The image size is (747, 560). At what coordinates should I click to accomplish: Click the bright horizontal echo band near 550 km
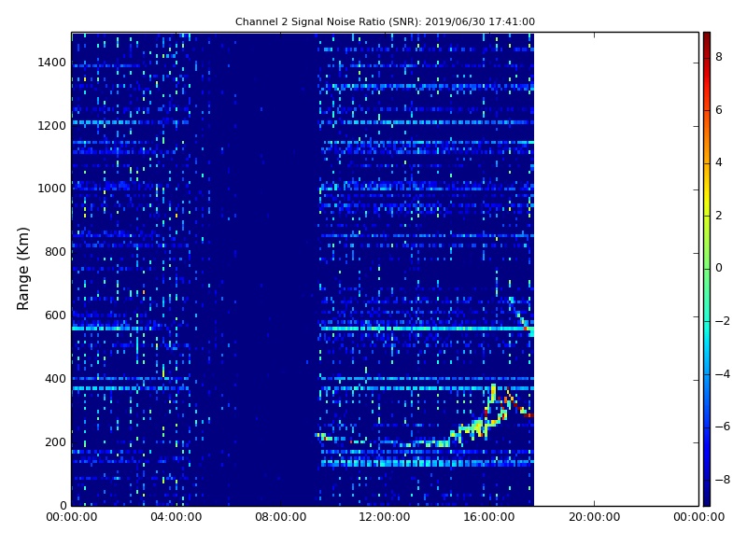(x=427, y=329)
